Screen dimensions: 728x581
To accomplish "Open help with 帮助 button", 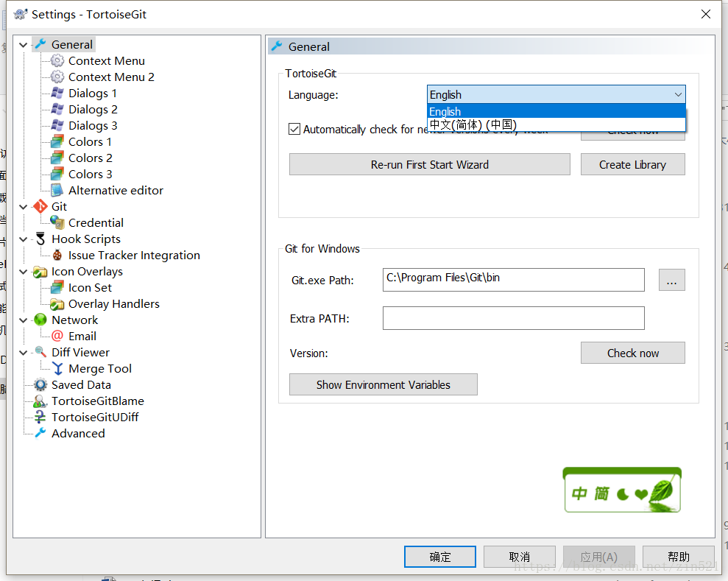I will [x=679, y=557].
